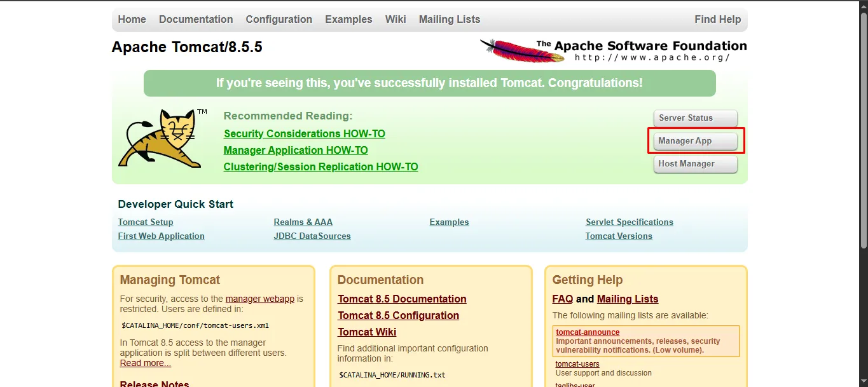
Task: Open Clustering/Session Replication HOW-TO link
Action: (x=320, y=166)
